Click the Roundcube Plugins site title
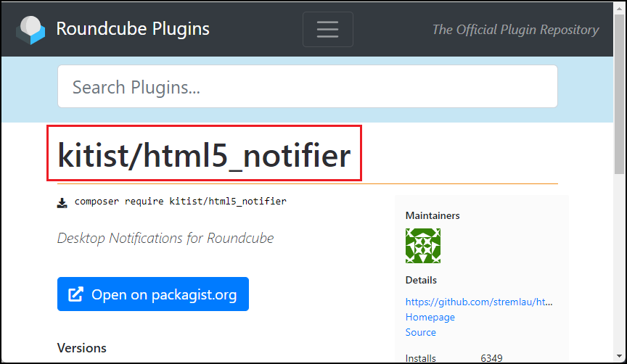 [x=133, y=29]
